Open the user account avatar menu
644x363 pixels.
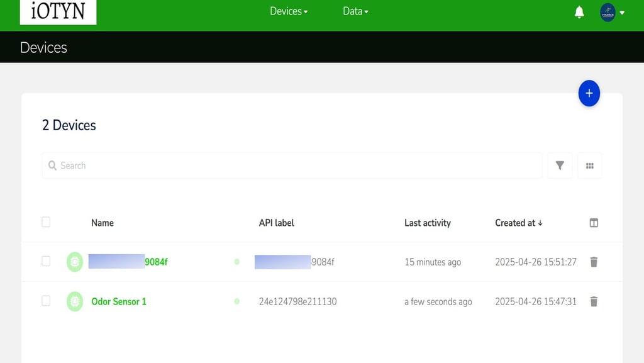point(612,13)
